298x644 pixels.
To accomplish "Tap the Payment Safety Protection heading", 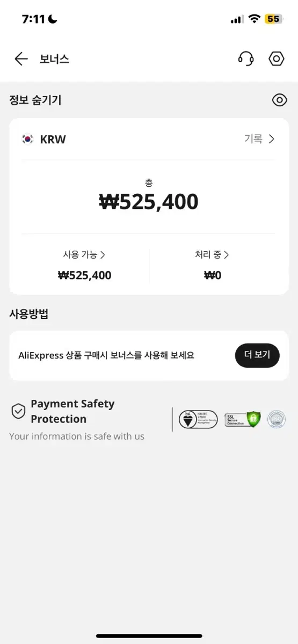I will pos(72,412).
